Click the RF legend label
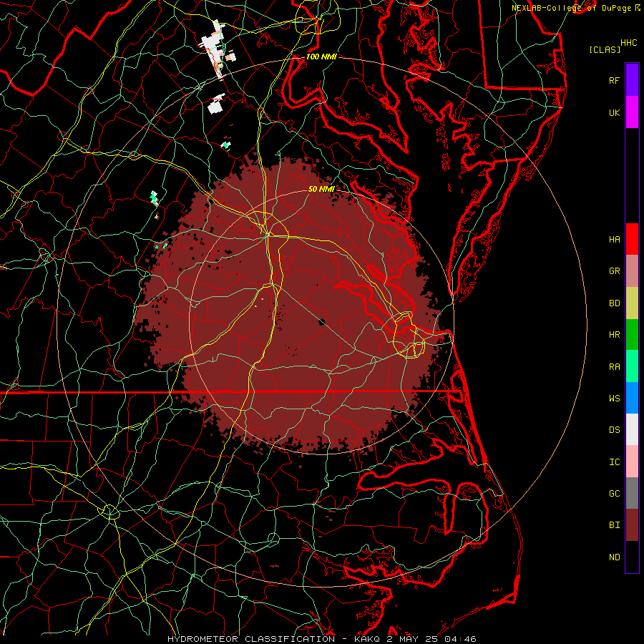 (x=614, y=80)
